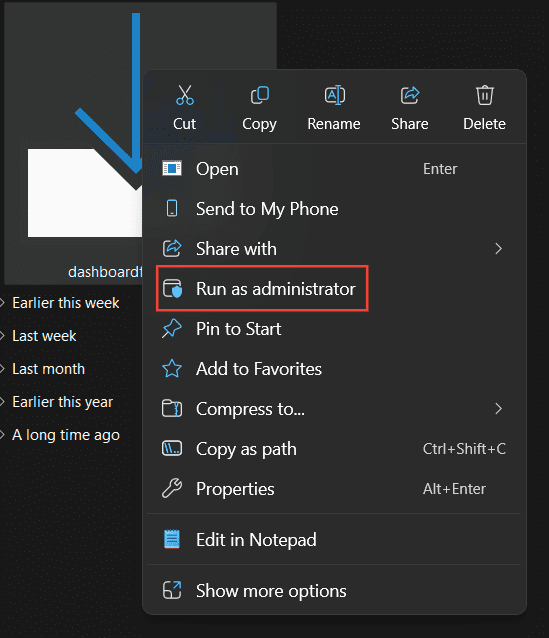549x638 pixels.
Task: Click the Notepad icon beside Edit in Notepad
Action: point(172,540)
